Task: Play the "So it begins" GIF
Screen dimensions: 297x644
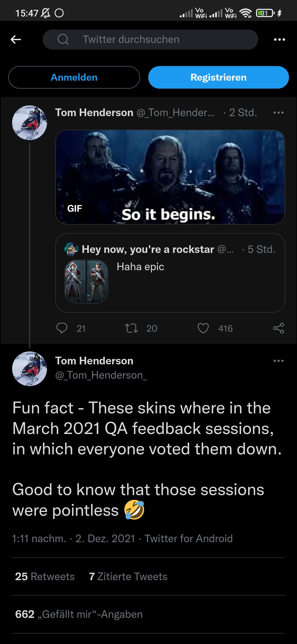Action: (170, 177)
